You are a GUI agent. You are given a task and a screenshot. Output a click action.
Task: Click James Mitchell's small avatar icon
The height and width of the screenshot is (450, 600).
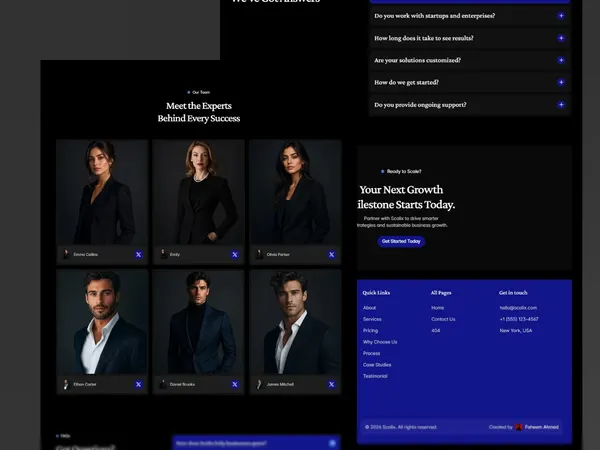(x=259, y=384)
